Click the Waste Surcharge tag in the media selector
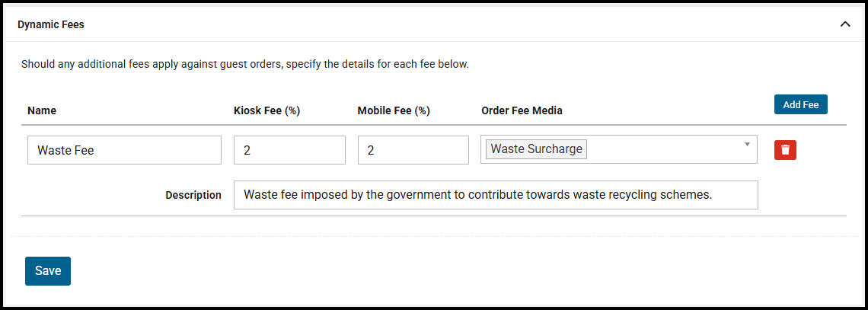The height and width of the screenshot is (310, 868). 536,149
